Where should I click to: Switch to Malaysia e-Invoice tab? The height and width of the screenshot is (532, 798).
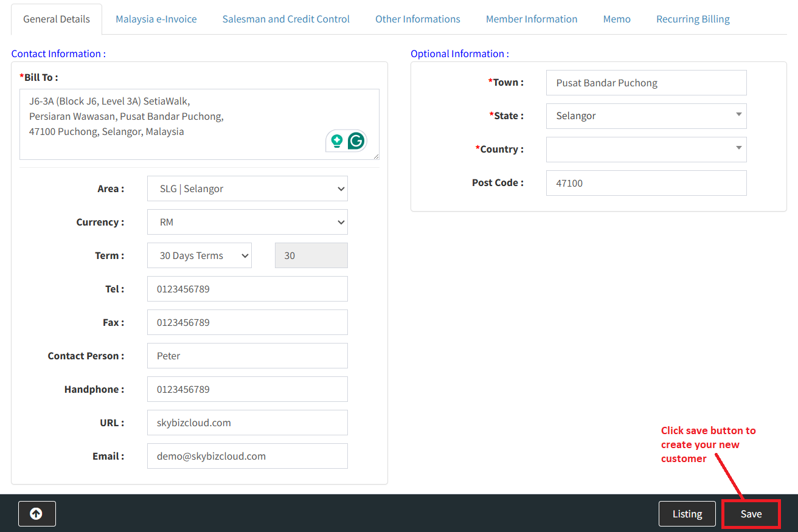coord(156,19)
